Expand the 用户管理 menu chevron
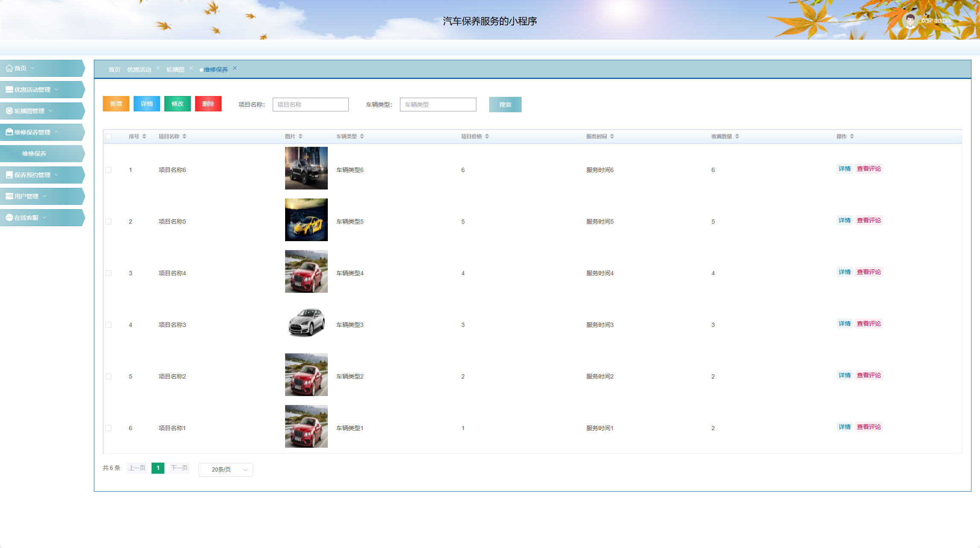This screenshot has width=980, height=548. [x=45, y=196]
